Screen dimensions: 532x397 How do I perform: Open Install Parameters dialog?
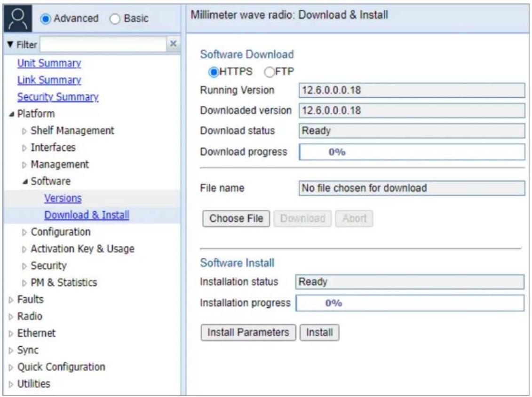tap(248, 333)
